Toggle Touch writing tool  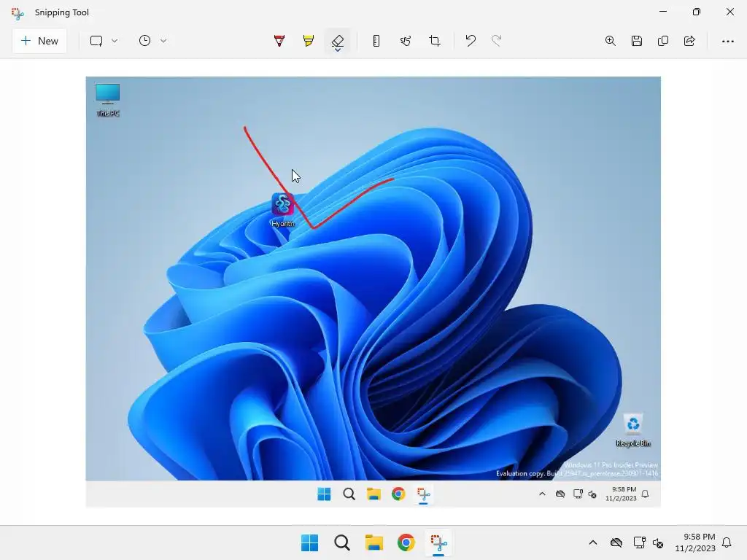pos(406,41)
